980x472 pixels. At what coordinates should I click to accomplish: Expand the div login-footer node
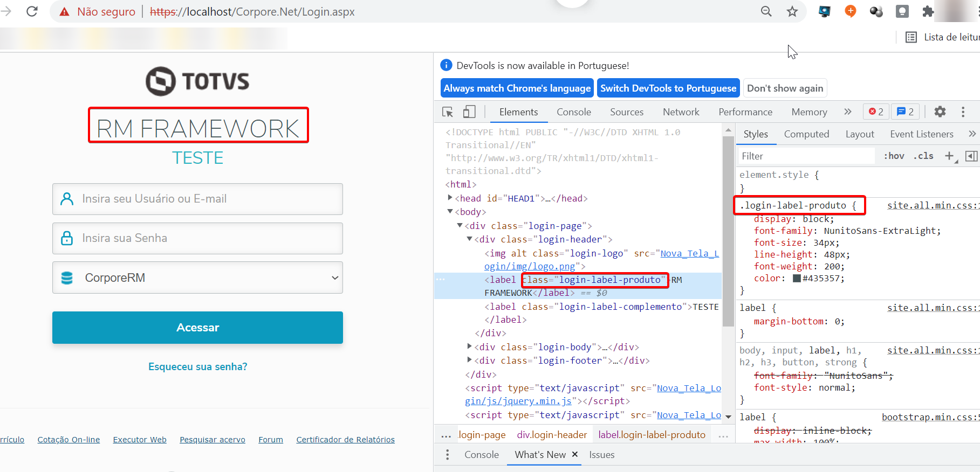point(470,360)
